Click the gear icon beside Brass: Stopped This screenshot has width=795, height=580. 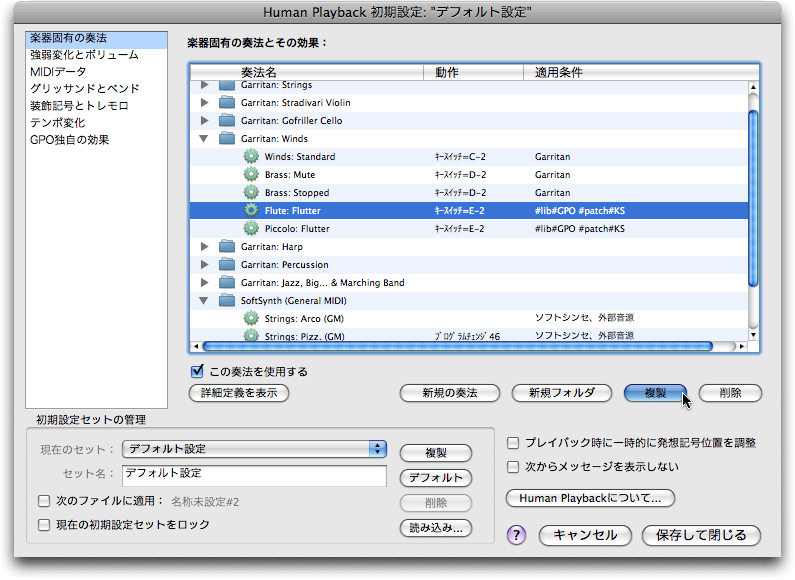tap(251, 193)
